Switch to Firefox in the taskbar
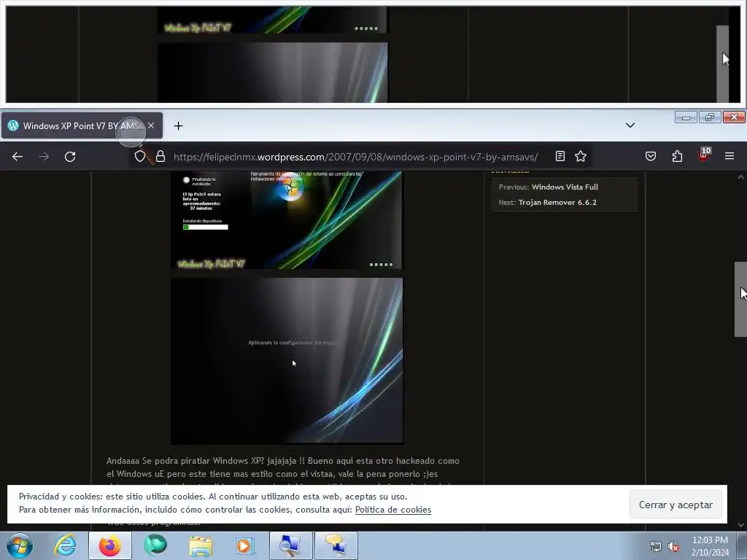Screen dimensions: 747x560 coord(110,545)
